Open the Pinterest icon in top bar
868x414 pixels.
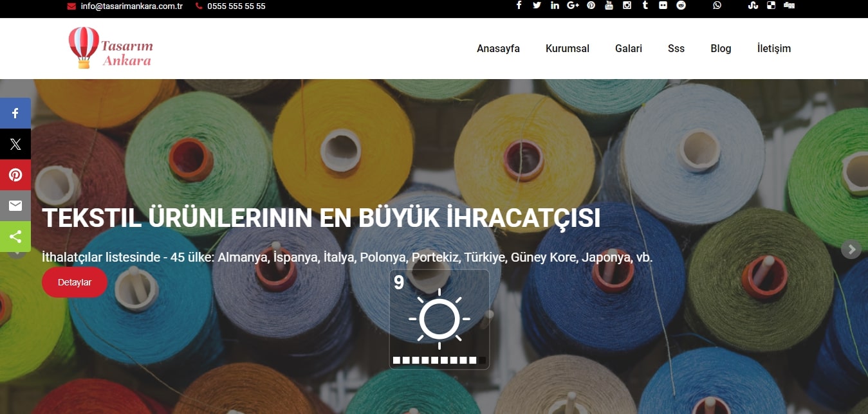pyautogui.click(x=591, y=6)
